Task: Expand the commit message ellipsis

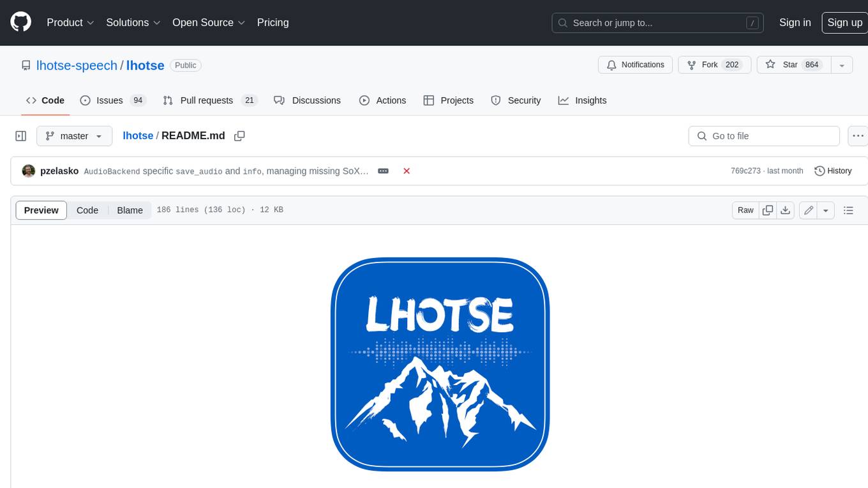Action: coord(383,171)
